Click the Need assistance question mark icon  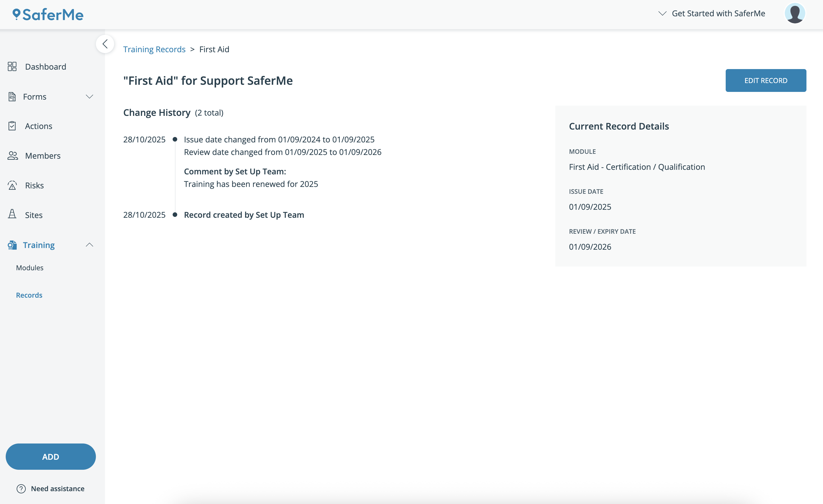21,489
